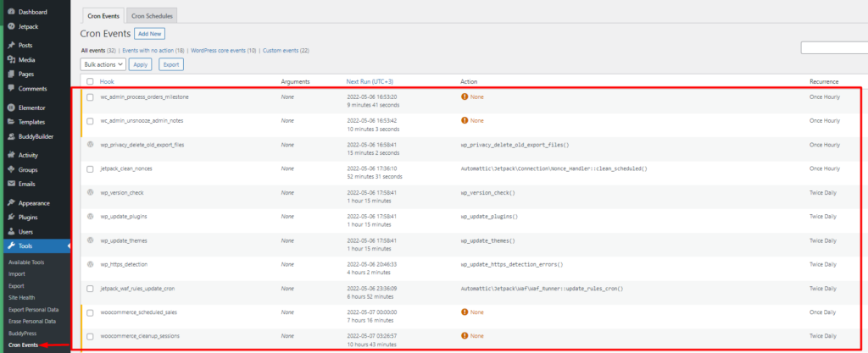This screenshot has height=353, width=868.
Task: Click WordPress icon beside wp_version_check
Action: 90,192
